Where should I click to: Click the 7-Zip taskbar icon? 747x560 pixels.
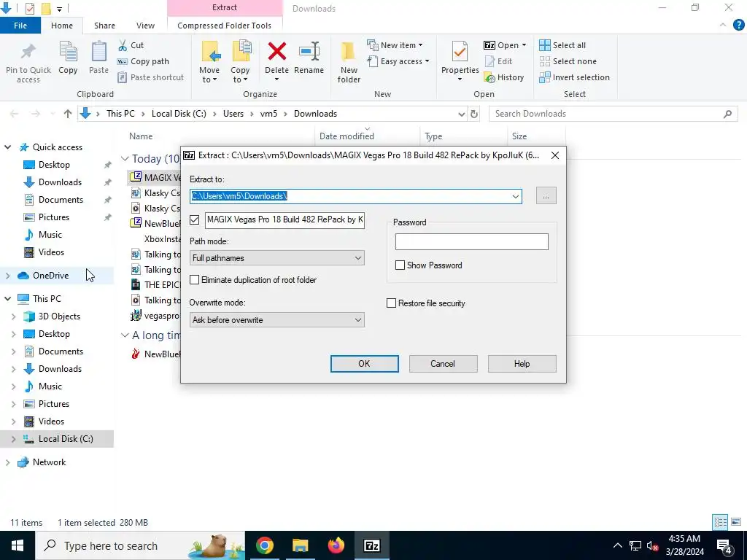point(371,545)
